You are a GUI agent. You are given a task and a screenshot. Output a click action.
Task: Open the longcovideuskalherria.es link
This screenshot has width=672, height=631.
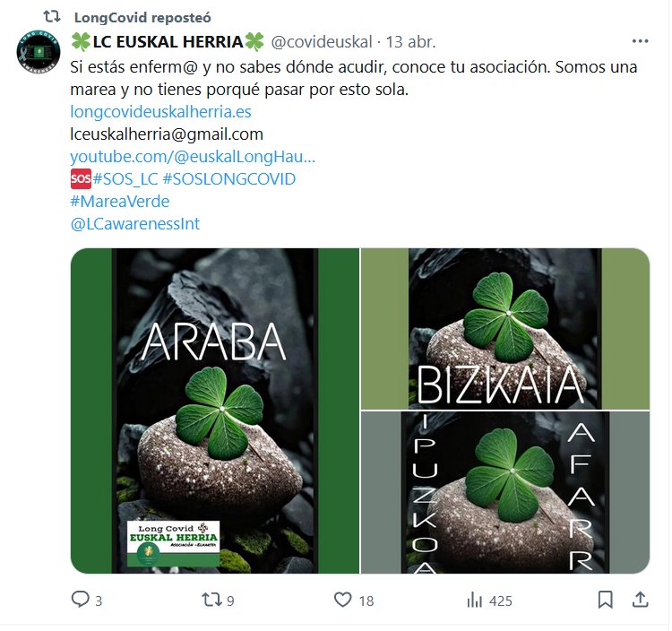(x=160, y=112)
